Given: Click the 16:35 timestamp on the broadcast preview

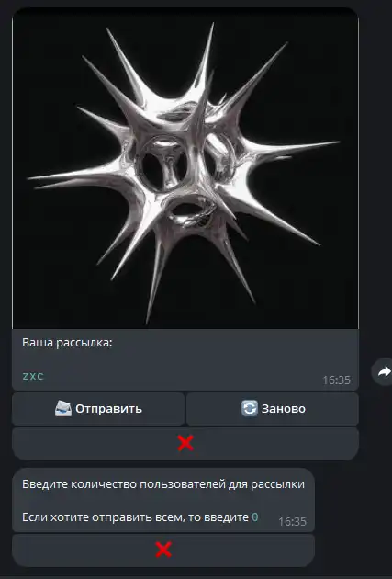Looking at the screenshot, I should [x=336, y=380].
